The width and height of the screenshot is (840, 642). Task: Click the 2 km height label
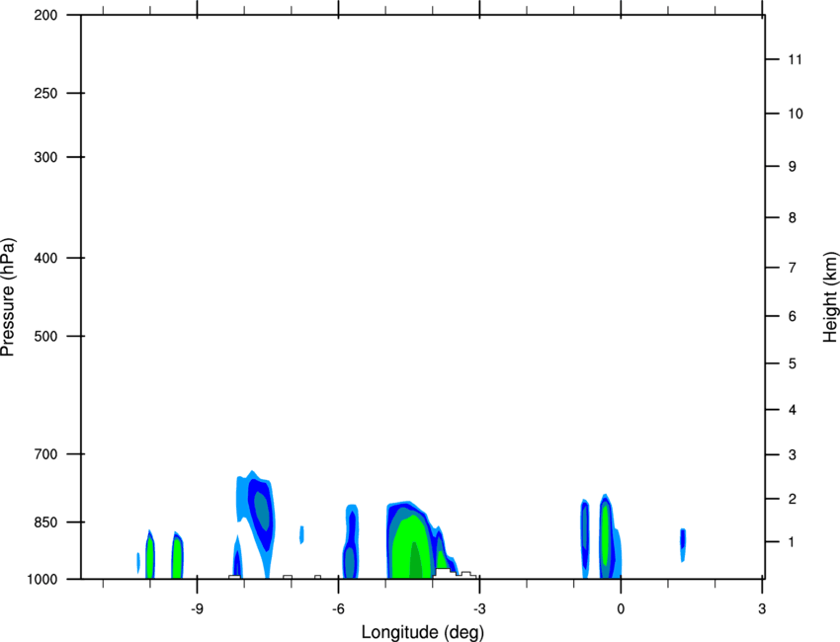tap(793, 499)
